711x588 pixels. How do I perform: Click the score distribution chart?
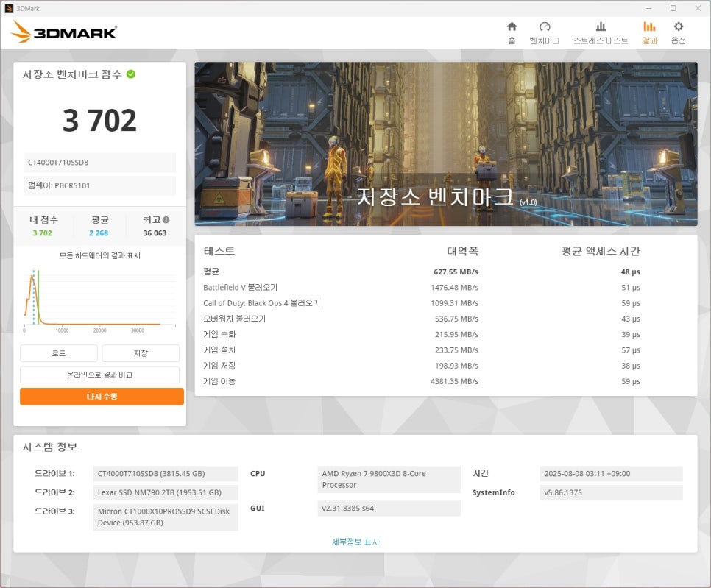[x=100, y=300]
